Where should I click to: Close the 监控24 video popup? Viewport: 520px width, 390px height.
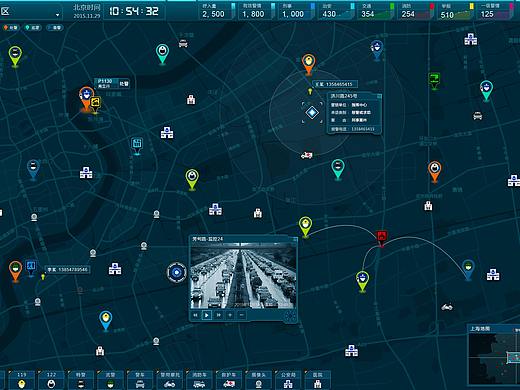pyautogui.click(x=295, y=239)
